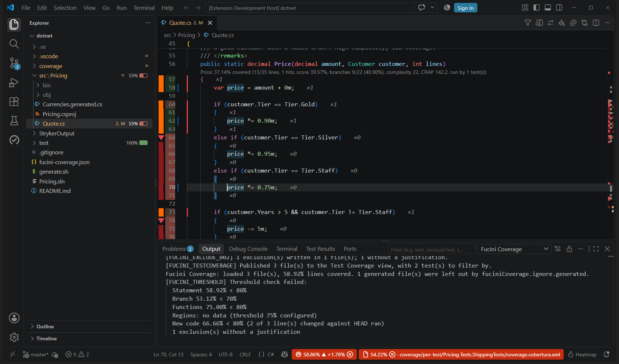Open the Extensions view
619x364 pixels.
click(14, 102)
